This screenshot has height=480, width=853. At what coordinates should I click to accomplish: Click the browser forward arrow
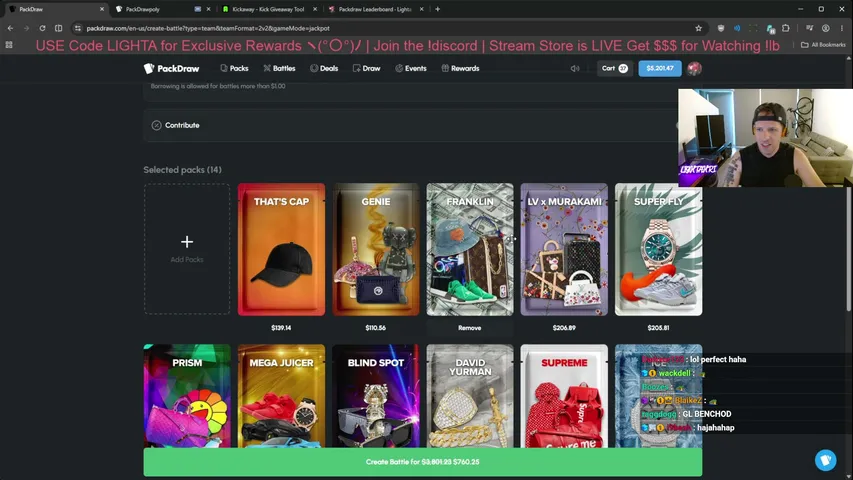(x=26, y=28)
